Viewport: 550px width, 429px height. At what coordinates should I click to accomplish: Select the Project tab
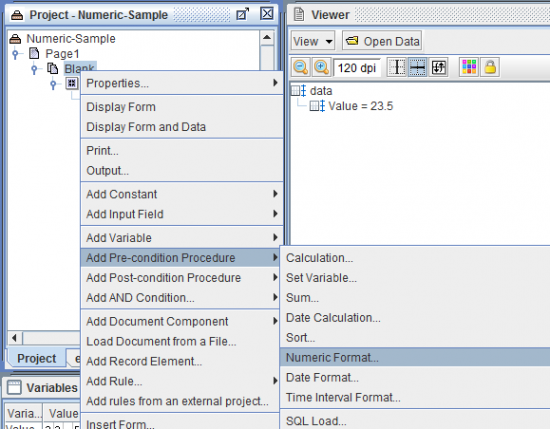click(36, 358)
